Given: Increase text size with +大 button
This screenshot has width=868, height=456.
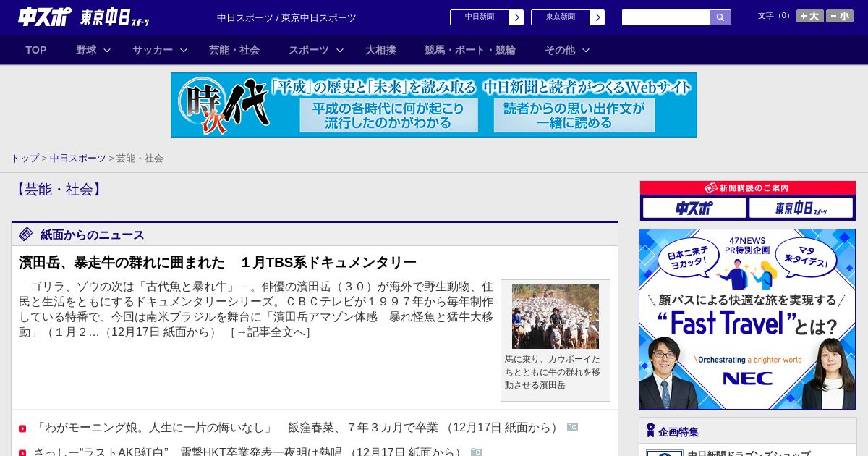Looking at the screenshot, I should click(x=809, y=16).
